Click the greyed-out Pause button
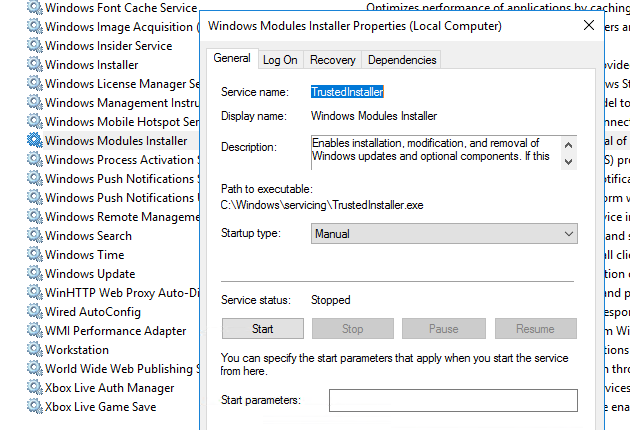The height and width of the screenshot is (430, 630). 444,329
